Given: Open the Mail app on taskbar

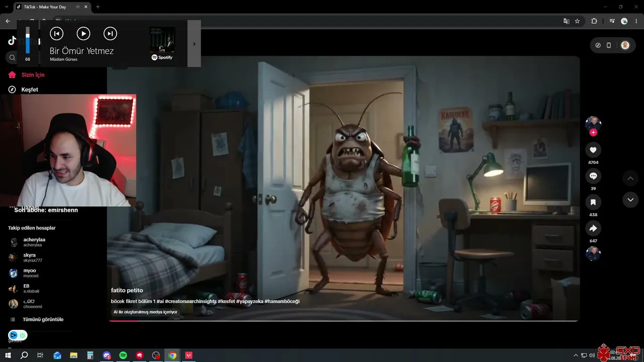Looking at the screenshot, I should click(x=57, y=355).
